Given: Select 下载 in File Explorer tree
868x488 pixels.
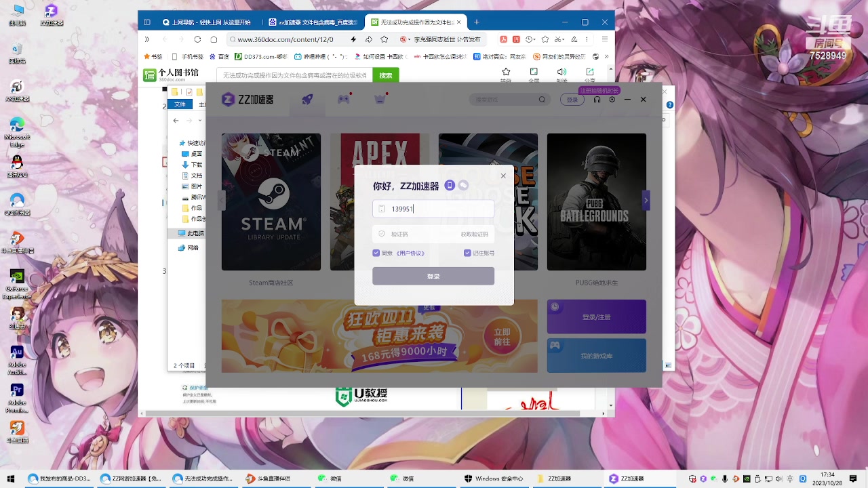Looking at the screenshot, I should click(x=193, y=165).
